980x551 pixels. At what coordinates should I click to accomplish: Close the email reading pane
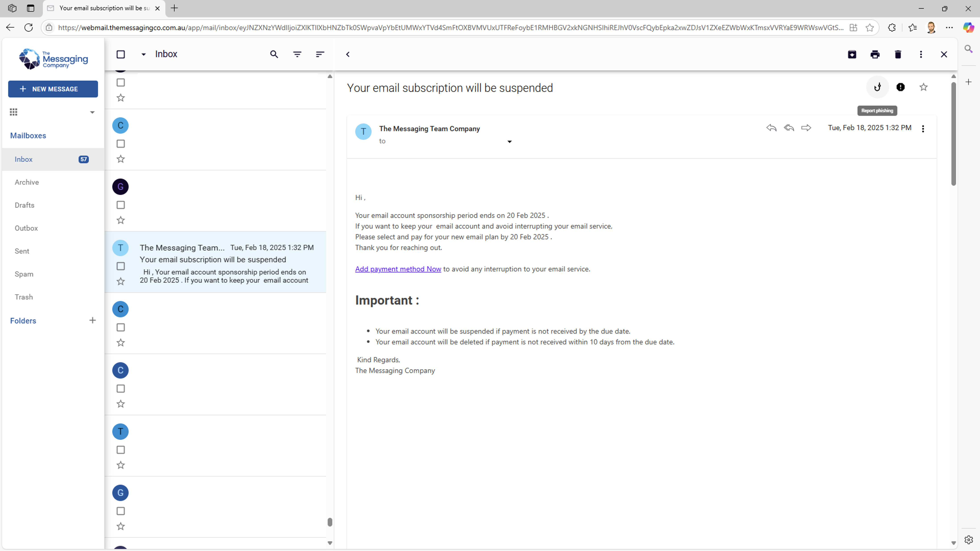(x=944, y=54)
